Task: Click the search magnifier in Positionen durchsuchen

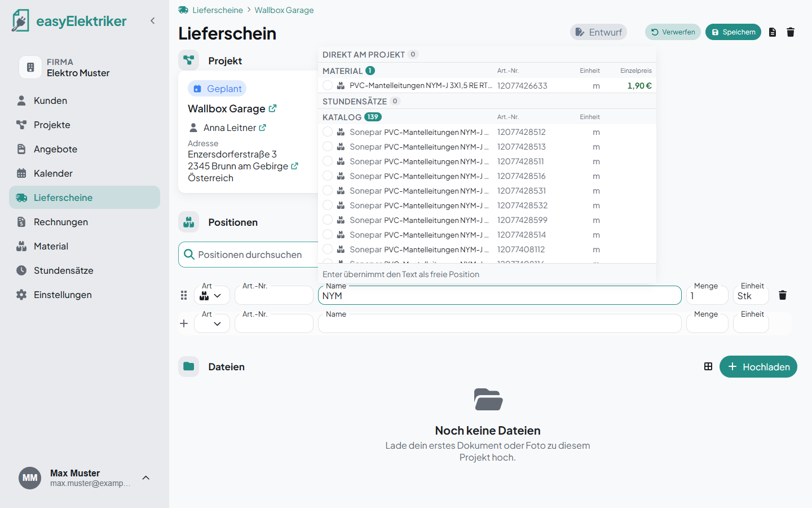Action: pyautogui.click(x=189, y=255)
